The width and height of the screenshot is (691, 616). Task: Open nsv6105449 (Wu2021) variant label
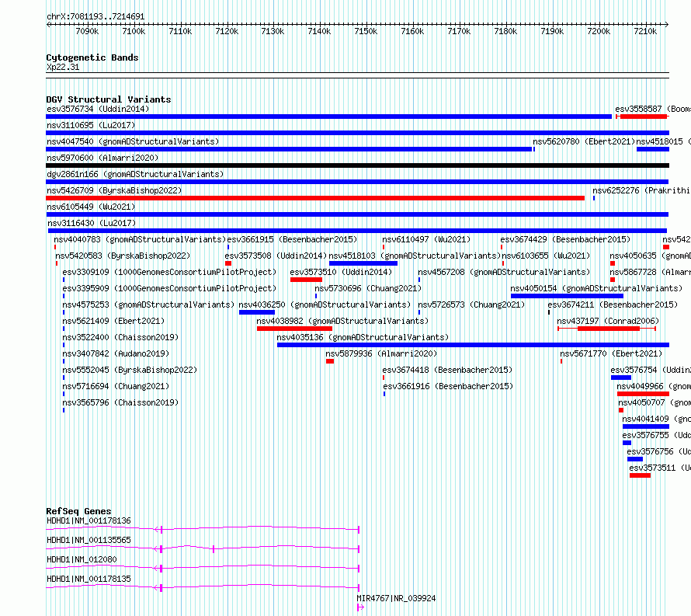[91, 207]
